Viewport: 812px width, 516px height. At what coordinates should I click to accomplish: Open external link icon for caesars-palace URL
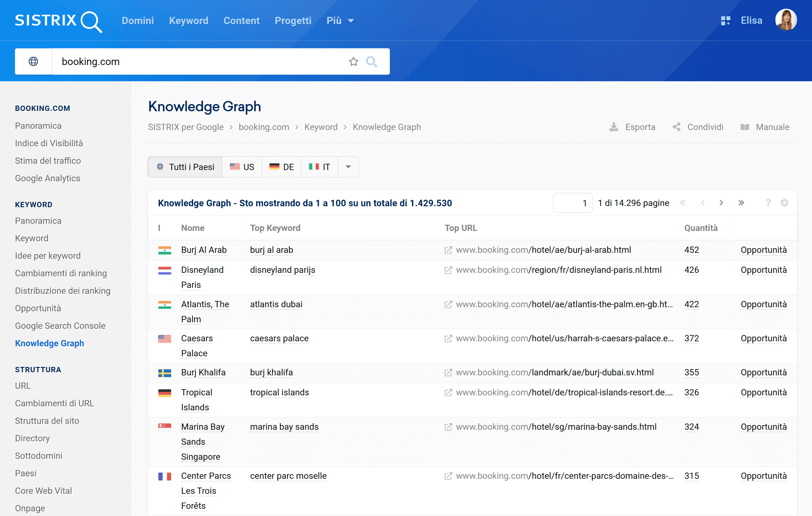(448, 338)
